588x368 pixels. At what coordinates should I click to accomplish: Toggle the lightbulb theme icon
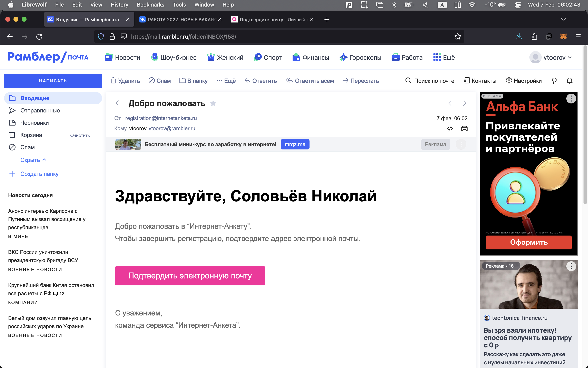click(554, 81)
